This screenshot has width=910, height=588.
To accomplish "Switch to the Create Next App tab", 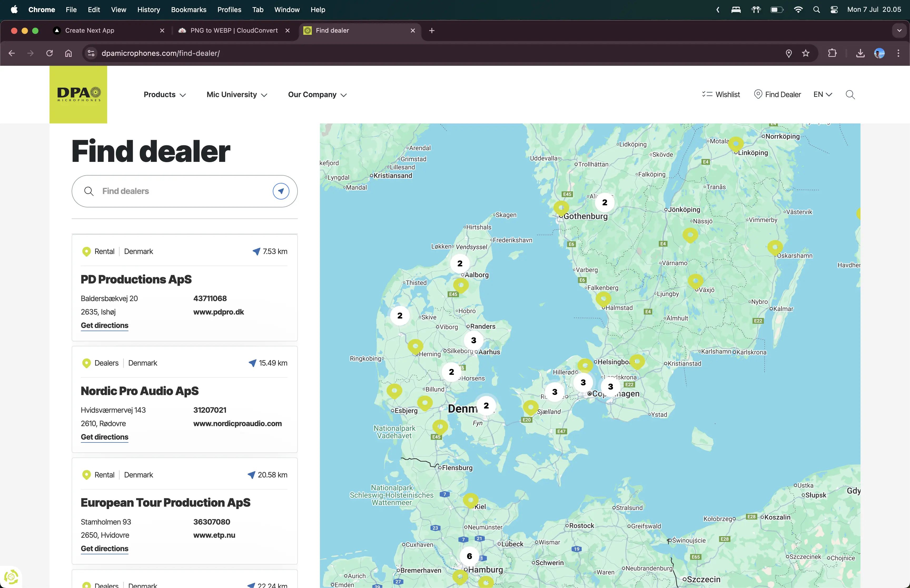I will click(x=109, y=31).
